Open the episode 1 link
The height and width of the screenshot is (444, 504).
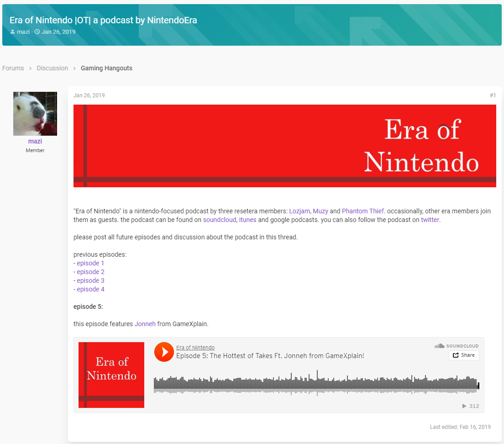90,263
